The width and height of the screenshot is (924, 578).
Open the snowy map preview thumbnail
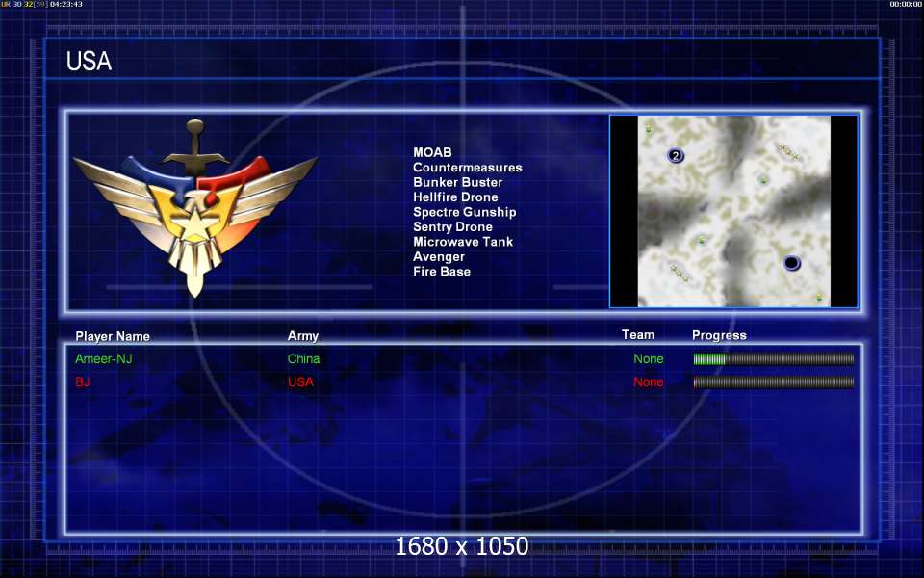click(x=733, y=211)
